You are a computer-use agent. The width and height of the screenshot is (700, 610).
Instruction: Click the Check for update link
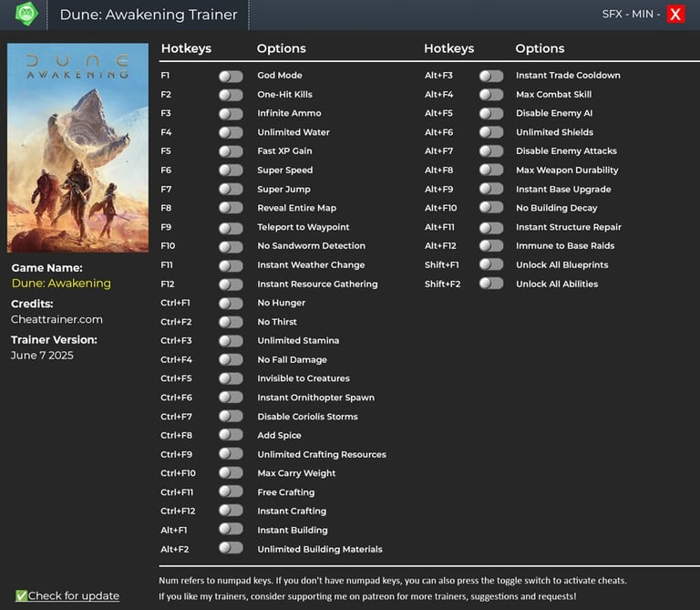74,595
